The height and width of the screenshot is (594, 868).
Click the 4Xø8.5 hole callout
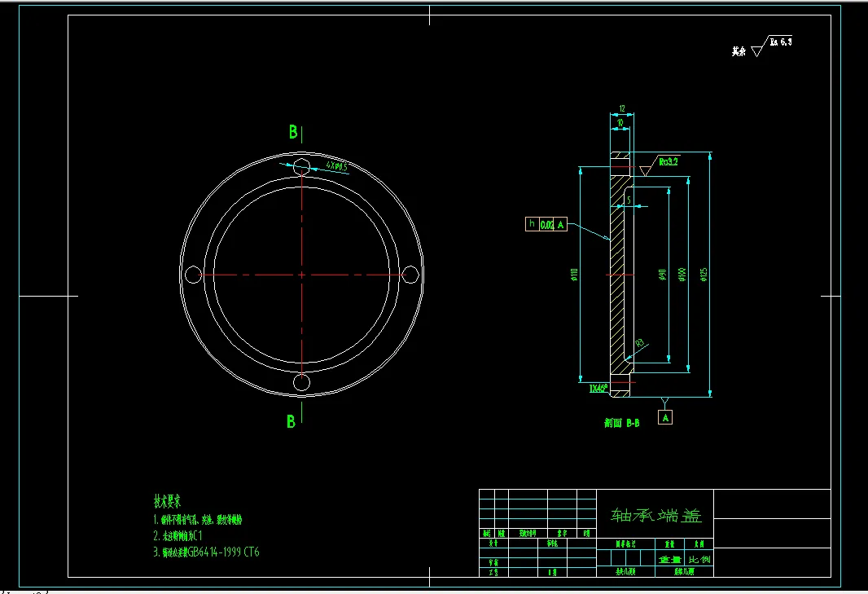(336, 165)
